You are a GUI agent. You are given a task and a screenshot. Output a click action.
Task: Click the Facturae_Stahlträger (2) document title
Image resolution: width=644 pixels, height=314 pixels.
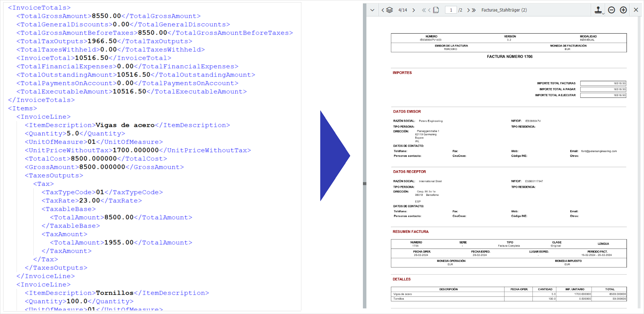pos(504,10)
